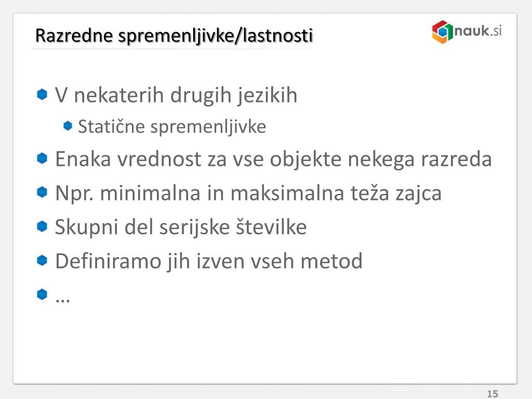Click the slide number 15
532x399 pixels.
pyautogui.click(x=493, y=394)
